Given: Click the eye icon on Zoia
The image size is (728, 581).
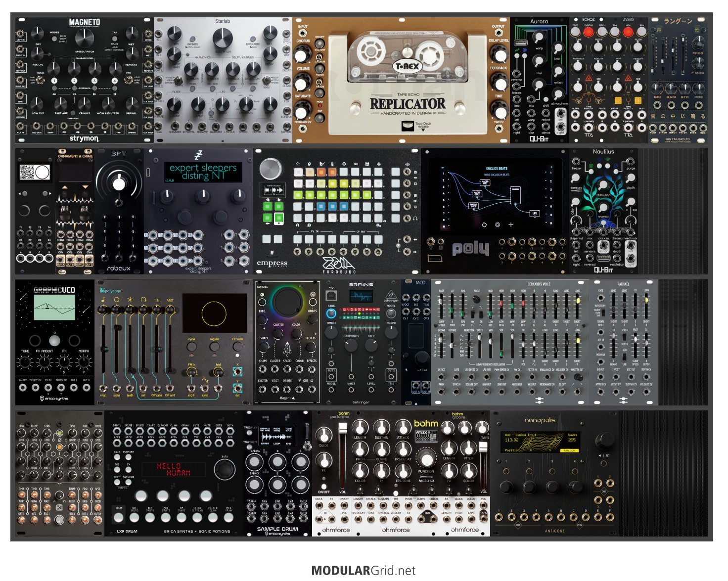Looking at the screenshot, I should 356,164.
